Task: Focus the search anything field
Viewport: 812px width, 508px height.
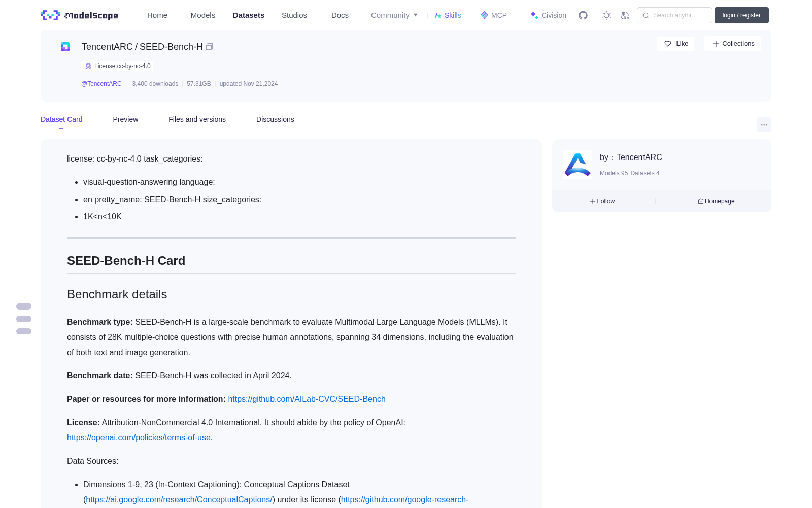Action: coord(674,15)
